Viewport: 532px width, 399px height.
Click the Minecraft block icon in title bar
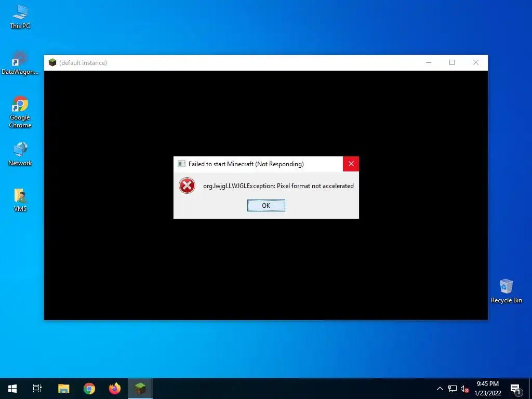52,62
